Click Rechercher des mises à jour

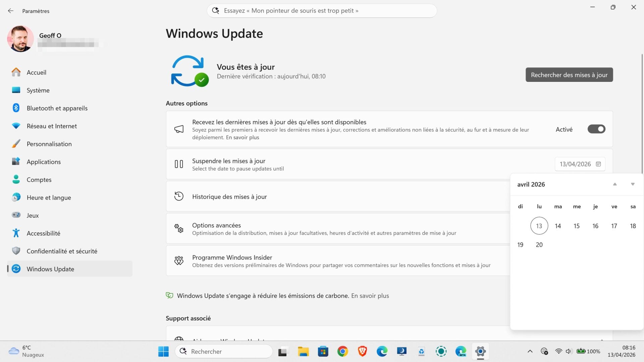[569, 75]
